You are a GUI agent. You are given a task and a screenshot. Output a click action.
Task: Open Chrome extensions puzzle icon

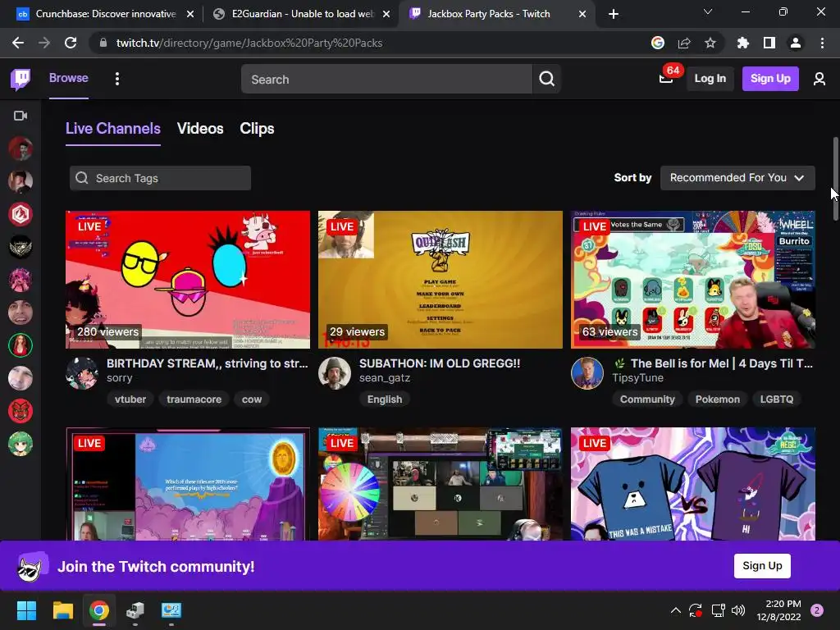[743, 43]
